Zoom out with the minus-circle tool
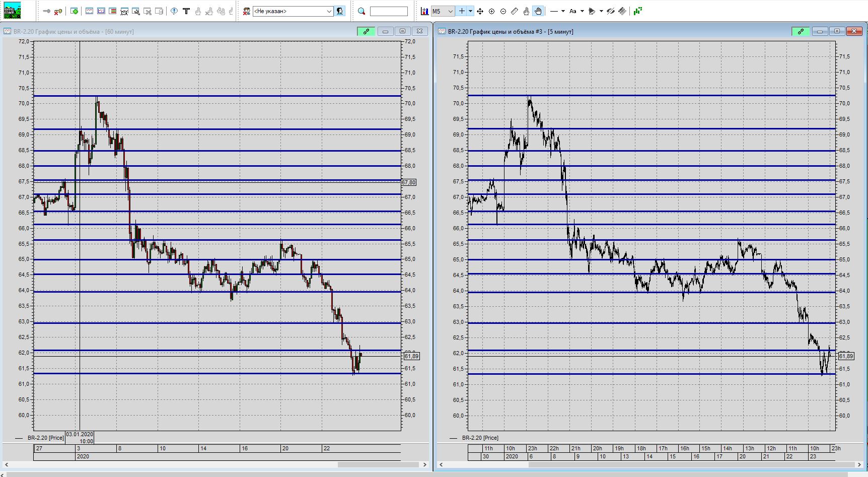 tap(503, 11)
